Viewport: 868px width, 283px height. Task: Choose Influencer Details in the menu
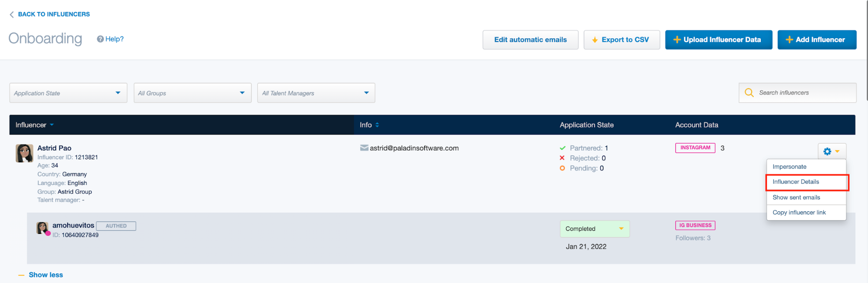coord(806,182)
